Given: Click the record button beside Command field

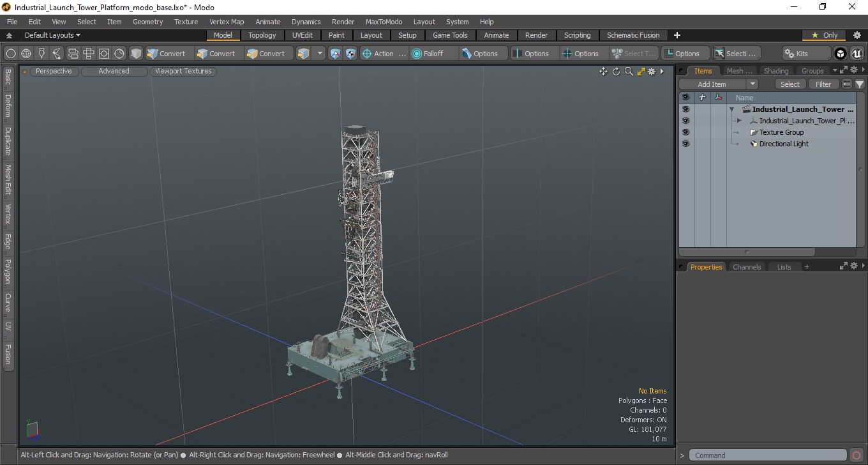Looking at the screenshot, I should pyautogui.click(x=857, y=455).
